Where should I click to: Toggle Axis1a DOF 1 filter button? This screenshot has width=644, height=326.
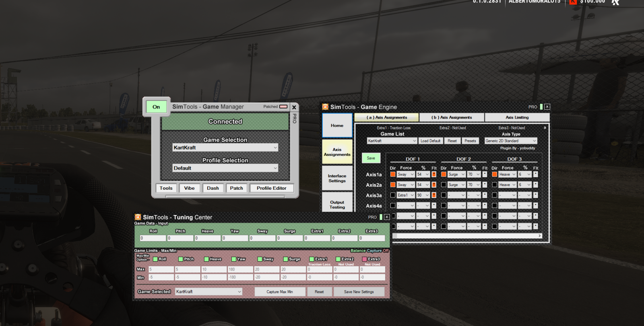434,174
